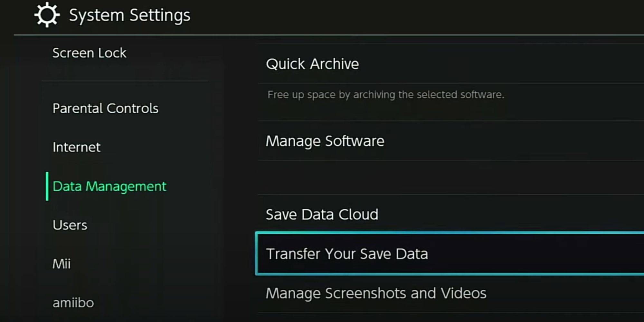644x322 pixels.
Task: Open the Internet settings section
Action: click(x=76, y=147)
